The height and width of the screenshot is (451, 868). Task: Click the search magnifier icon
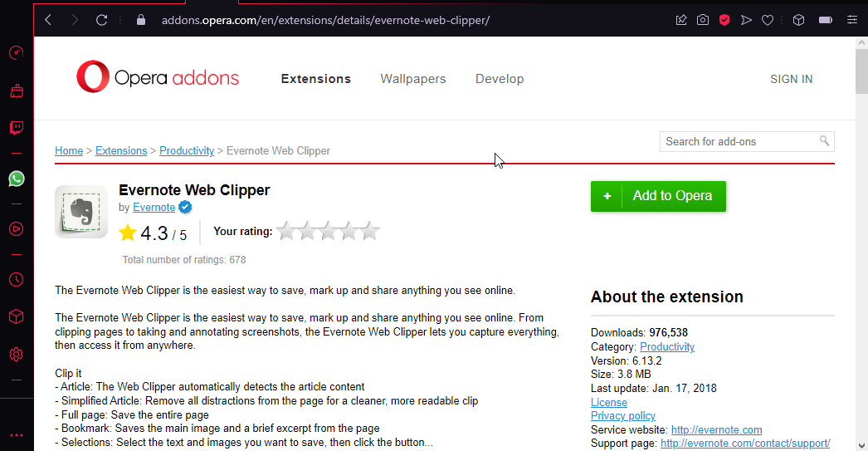point(824,140)
